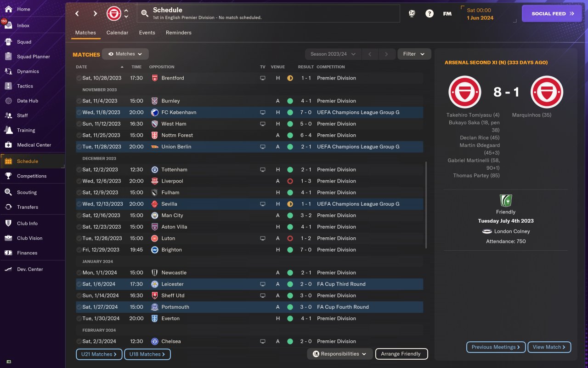The width and height of the screenshot is (588, 368).
Task: Open the help question mark icon
Action: [430, 14]
